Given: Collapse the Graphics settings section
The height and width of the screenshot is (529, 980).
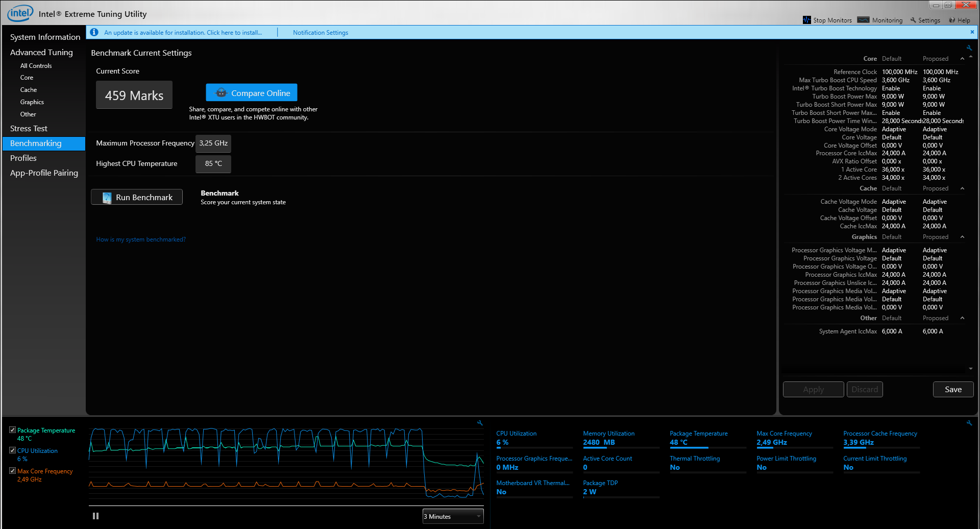Looking at the screenshot, I should (x=962, y=237).
